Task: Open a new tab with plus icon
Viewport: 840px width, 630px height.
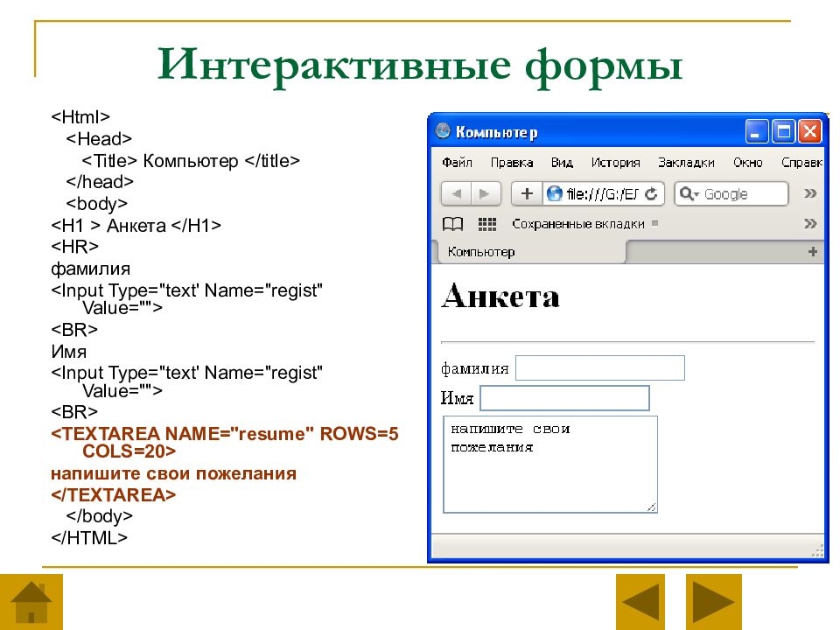Action: (x=813, y=251)
